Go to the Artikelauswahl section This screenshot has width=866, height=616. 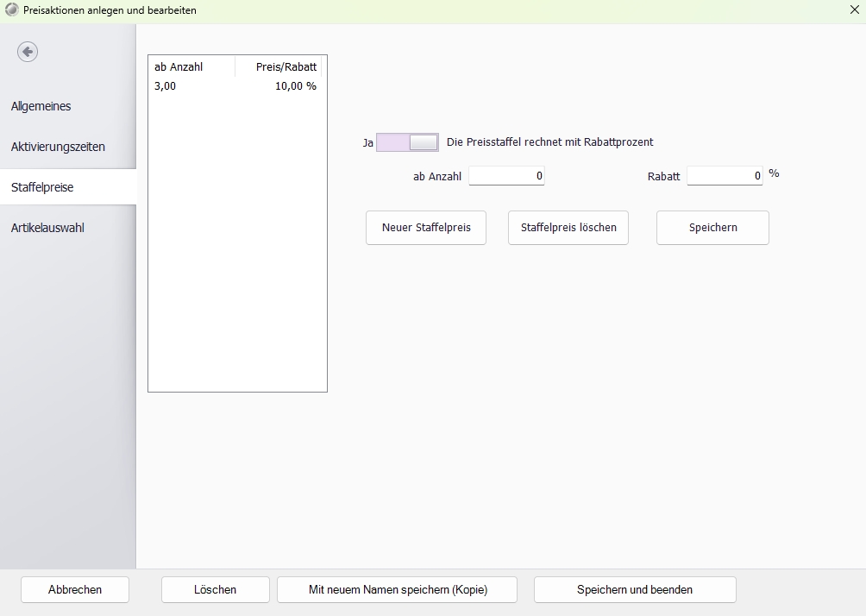47,228
